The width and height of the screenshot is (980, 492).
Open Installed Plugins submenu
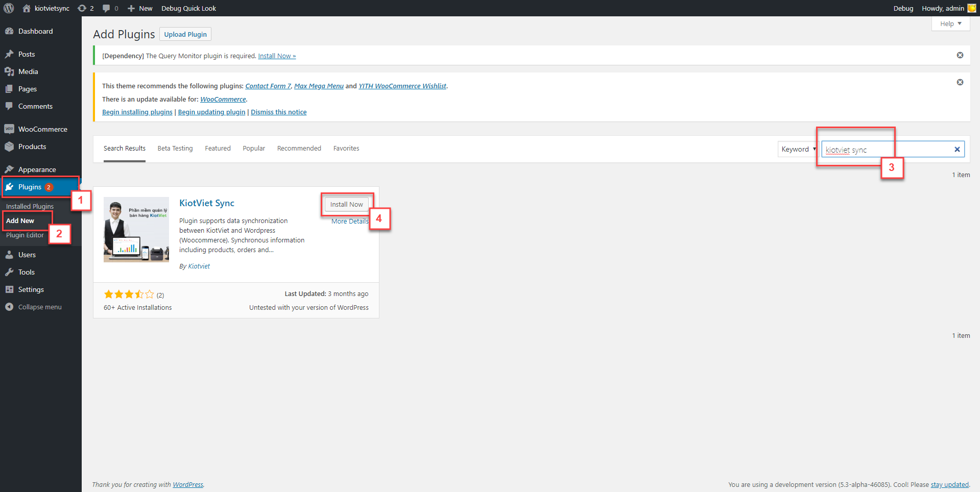30,206
